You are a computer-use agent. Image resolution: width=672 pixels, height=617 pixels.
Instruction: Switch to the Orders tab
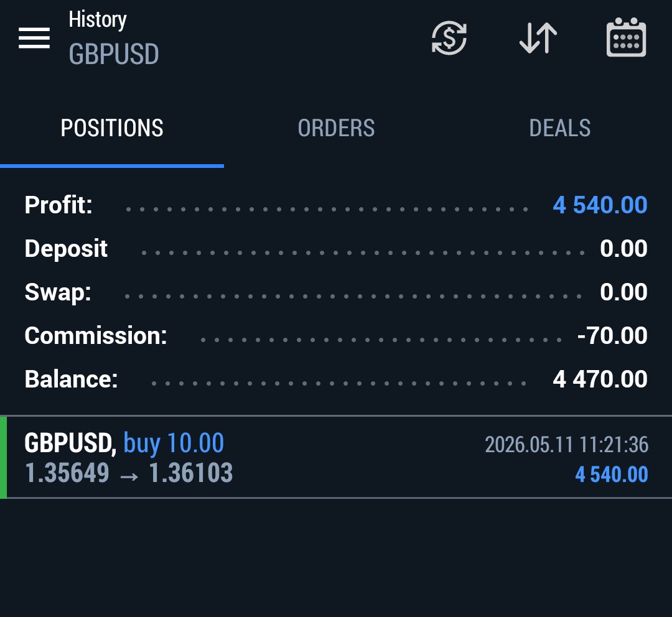click(x=336, y=128)
